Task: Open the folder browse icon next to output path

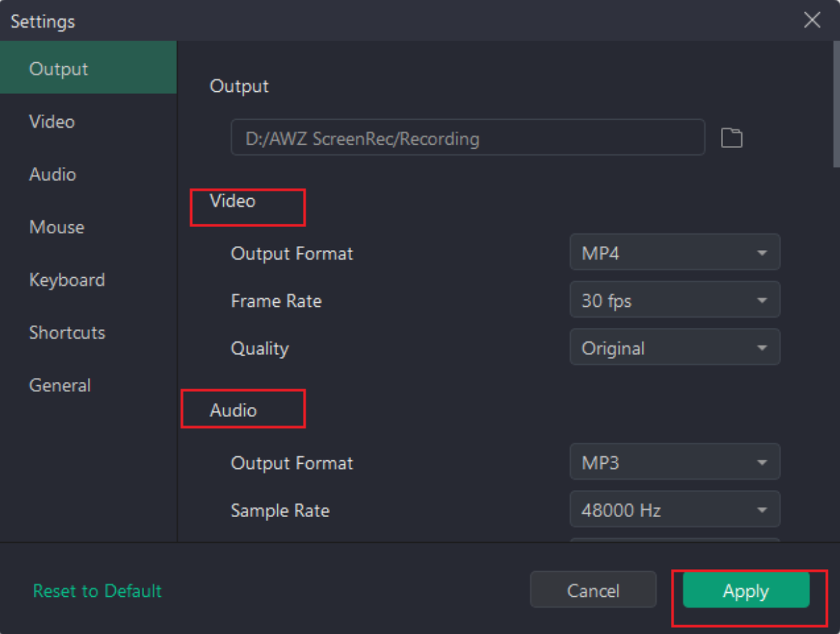Action: pyautogui.click(x=732, y=137)
